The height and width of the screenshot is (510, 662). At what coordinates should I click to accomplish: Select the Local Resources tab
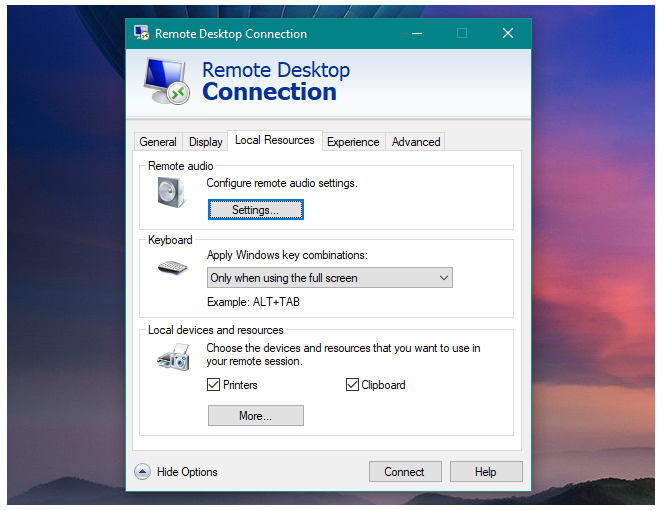tap(275, 140)
